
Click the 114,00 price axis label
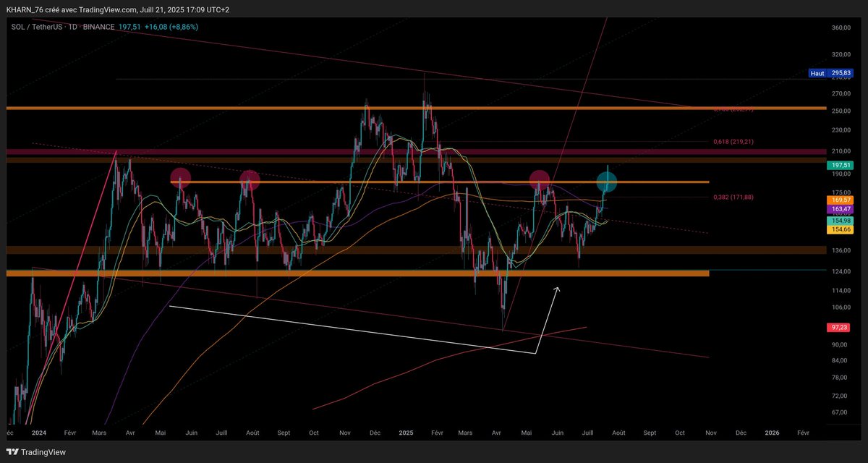(x=841, y=291)
